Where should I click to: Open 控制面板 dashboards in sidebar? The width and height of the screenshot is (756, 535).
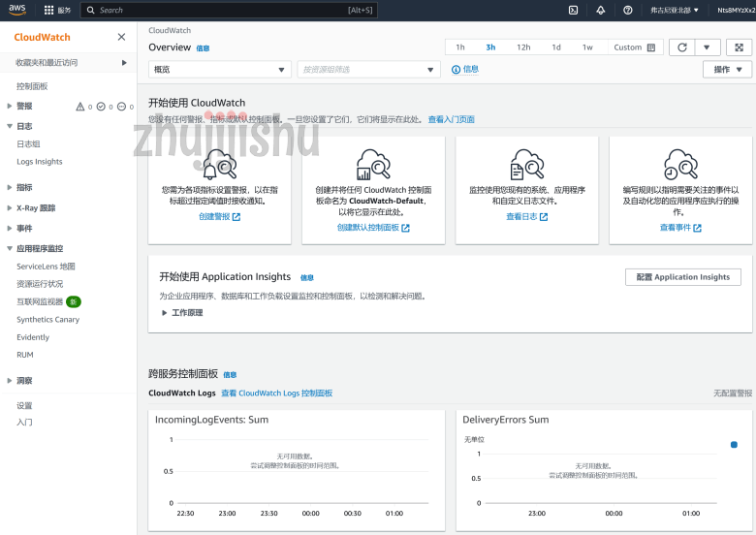point(32,86)
